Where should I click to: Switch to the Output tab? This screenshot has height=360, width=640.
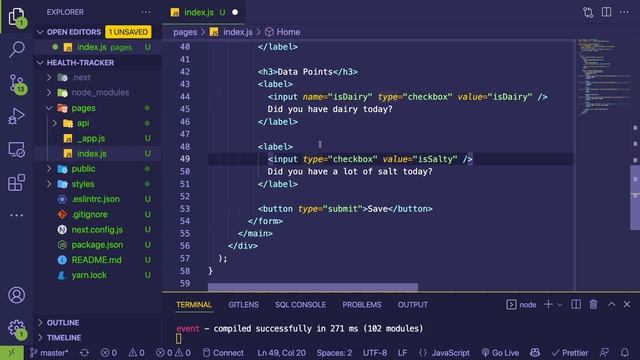click(x=413, y=304)
